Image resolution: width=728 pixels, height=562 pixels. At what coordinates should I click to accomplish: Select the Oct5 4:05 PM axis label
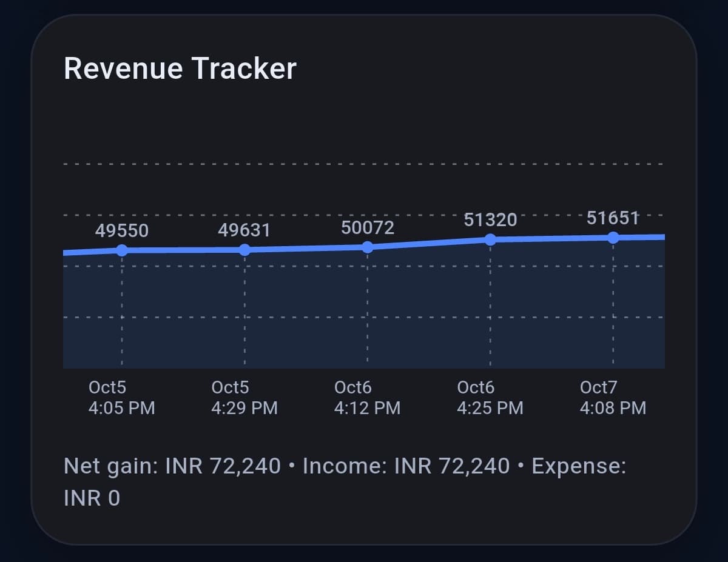(x=121, y=398)
